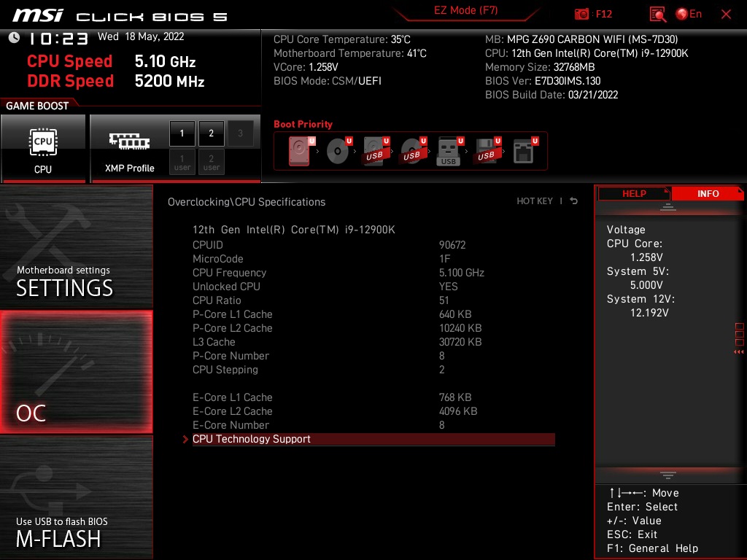Click the "P-Core Number" row label
Screen dimensions: 747x560
[231, 356]
